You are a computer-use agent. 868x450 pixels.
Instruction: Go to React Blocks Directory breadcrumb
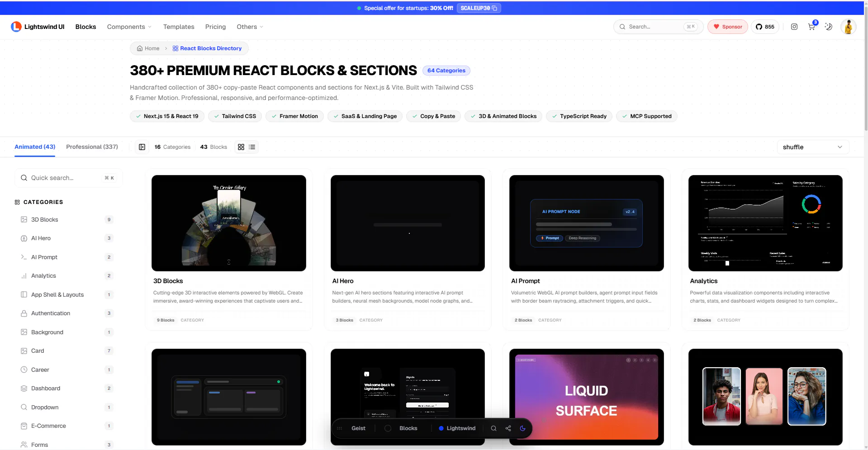click(x=207, y=48)
